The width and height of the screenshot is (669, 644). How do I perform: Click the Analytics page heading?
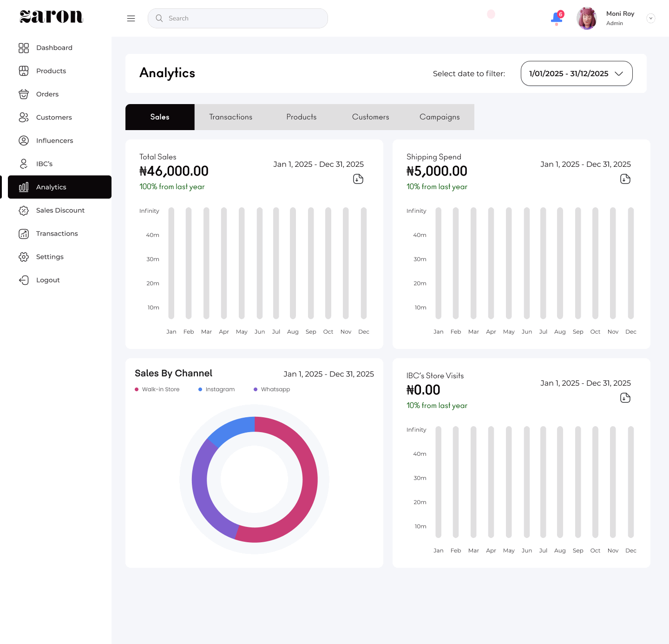pyautogui.click(x=167, y=73)
